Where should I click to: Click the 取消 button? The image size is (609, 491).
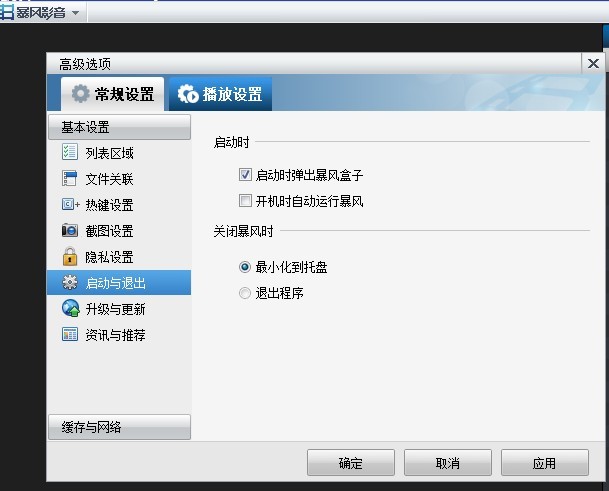tap(448, 463)
